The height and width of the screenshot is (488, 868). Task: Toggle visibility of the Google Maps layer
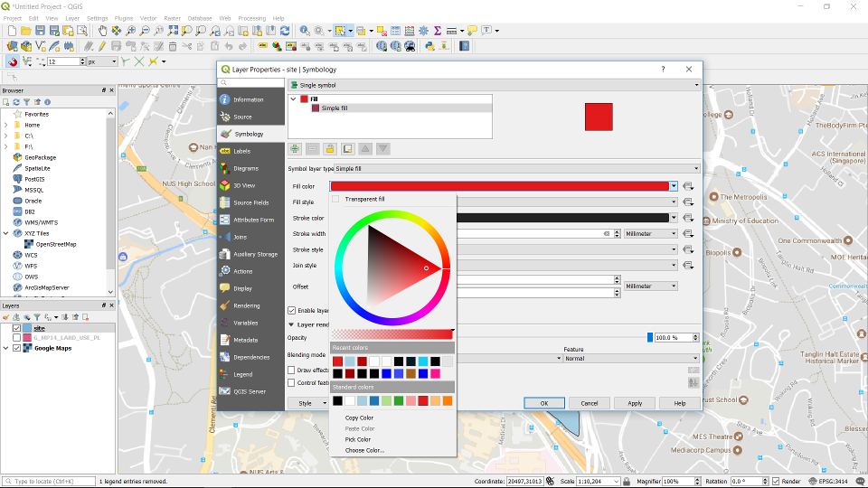click(x=17, y=348)
